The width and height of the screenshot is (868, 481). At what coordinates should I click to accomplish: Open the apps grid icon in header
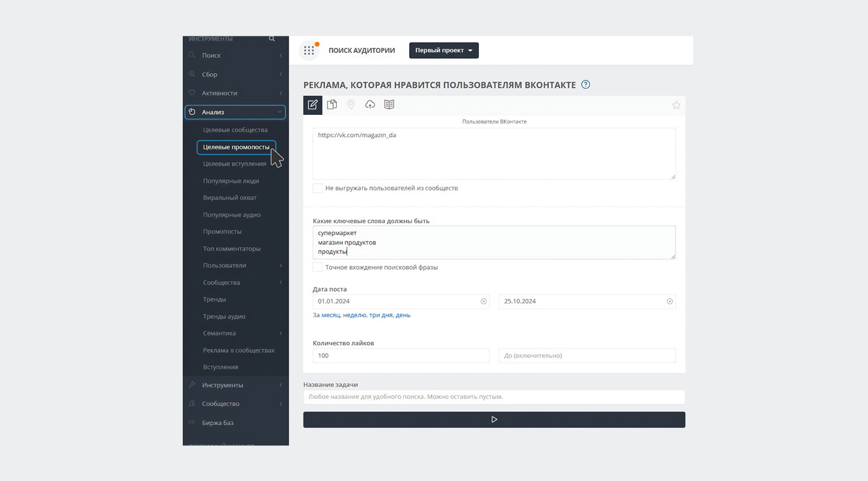[x=309, y=50]
